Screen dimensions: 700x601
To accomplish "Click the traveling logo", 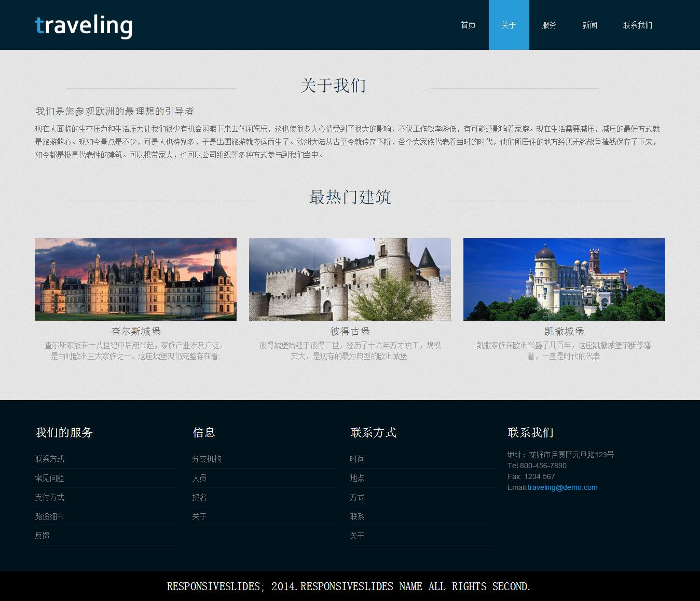I will [x=84, y=25].
